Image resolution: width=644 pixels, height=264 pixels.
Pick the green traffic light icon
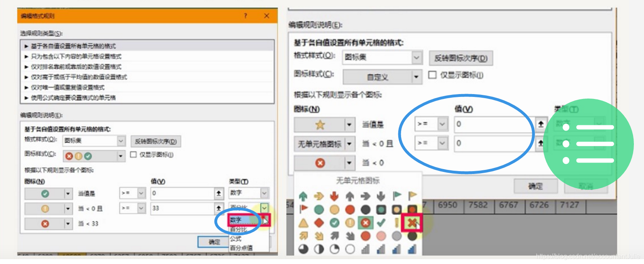pyautogui.click(x=381, y=209)
